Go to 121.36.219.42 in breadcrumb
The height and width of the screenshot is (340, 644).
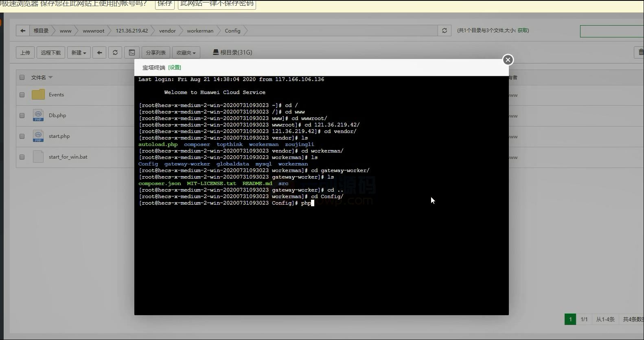132,31
